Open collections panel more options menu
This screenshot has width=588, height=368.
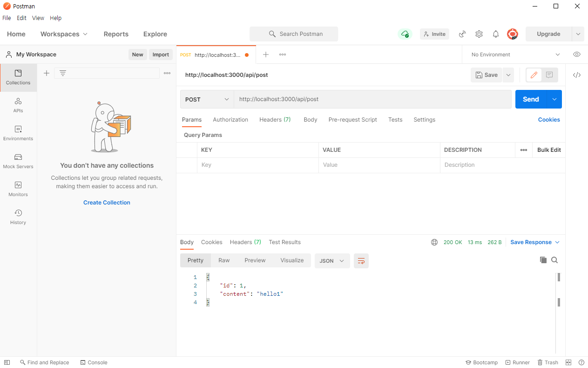(167, 73)
